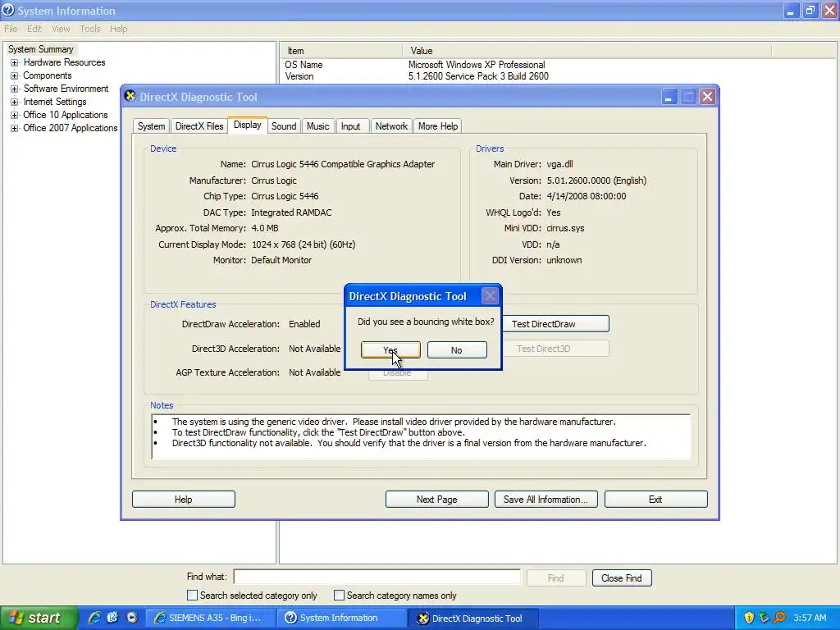The height and width of the screenshot is (630, 840).
Task: Close the small DirectX Diagnostic Tool prompt
Action: pos(490,295)
